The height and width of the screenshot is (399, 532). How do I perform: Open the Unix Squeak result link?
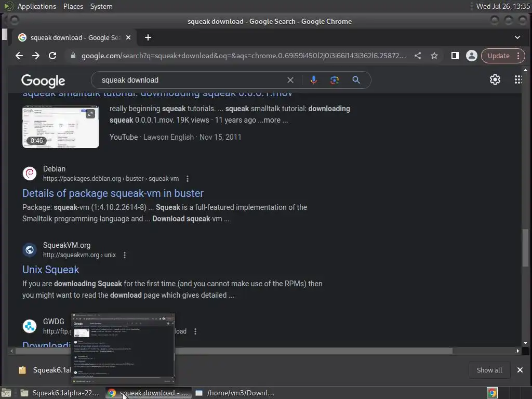click(50, 270)
